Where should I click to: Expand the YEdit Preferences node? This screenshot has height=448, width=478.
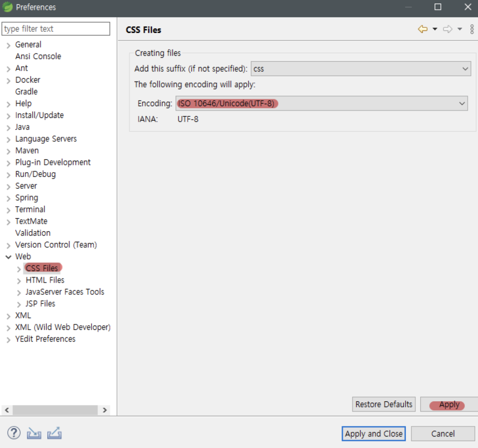(x=8, y=340)
